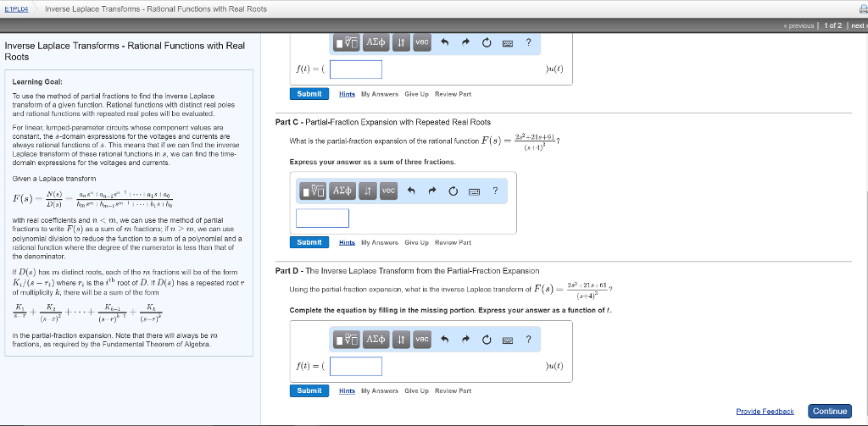
Task: Redo in Part C toolbar
Action: pyautogui.click(x=432, y=191)
